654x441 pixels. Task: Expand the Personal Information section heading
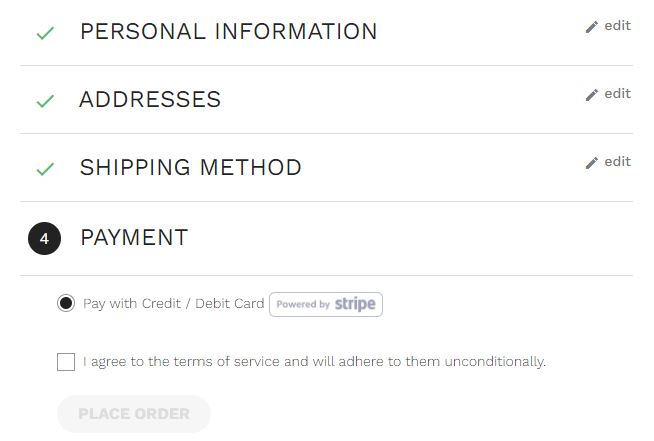pyautogui.click(x=228, y=32)
